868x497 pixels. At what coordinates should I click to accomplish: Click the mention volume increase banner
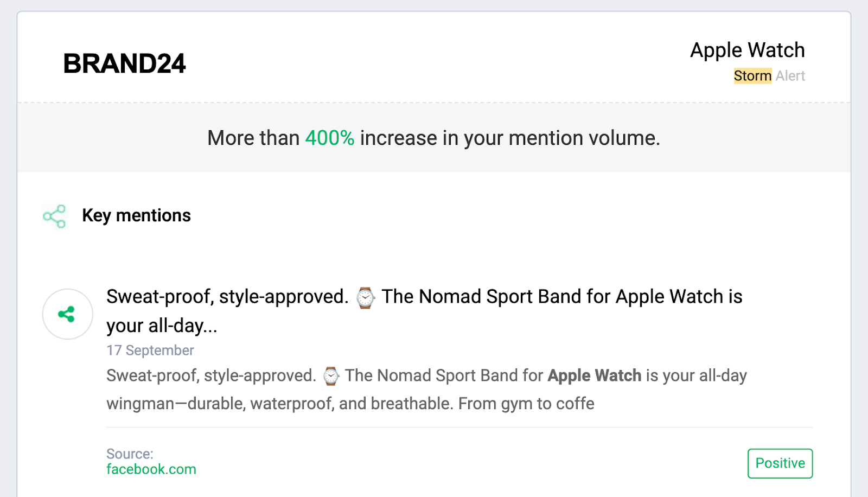click(x=434, y=138)
